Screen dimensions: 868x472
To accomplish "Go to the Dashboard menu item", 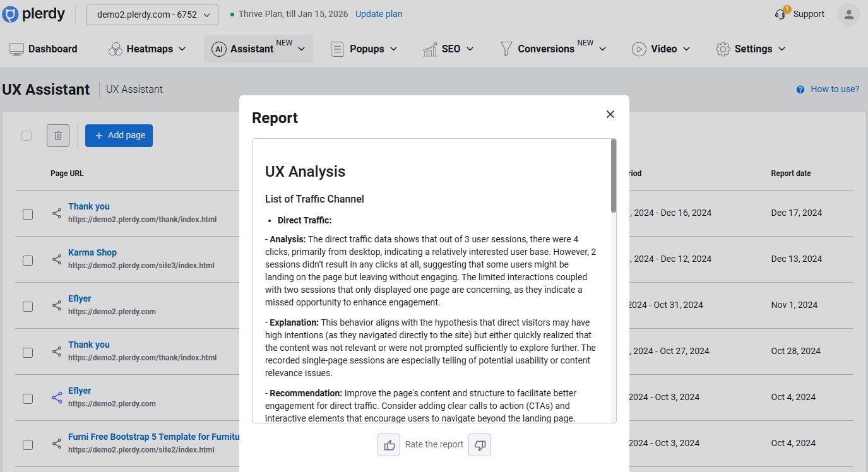I will (43, 49).
